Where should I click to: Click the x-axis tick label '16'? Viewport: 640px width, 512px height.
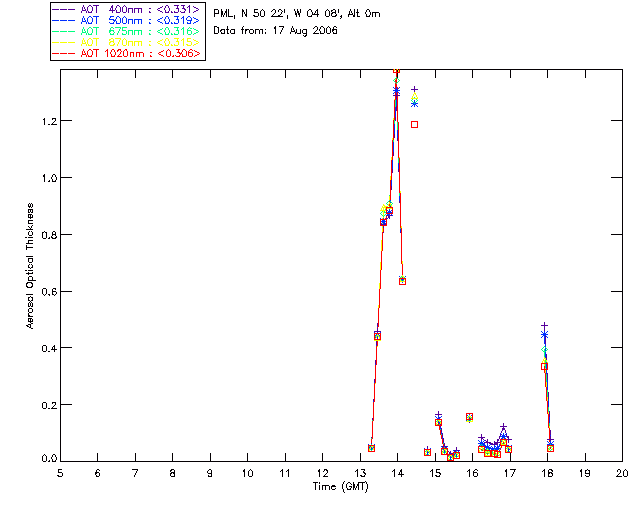[472, 474]
